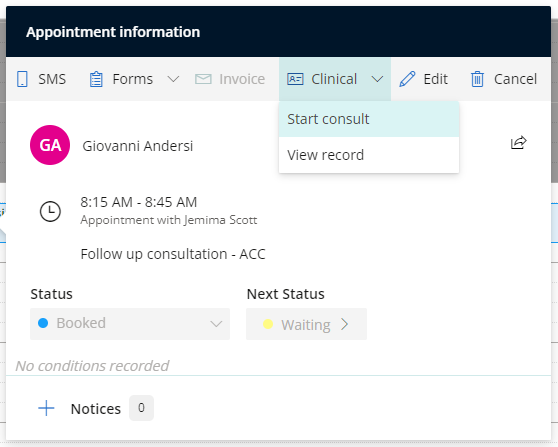Click the clock icon next to appointment time
Screen dimensions: 558x447
coord(50,211)
